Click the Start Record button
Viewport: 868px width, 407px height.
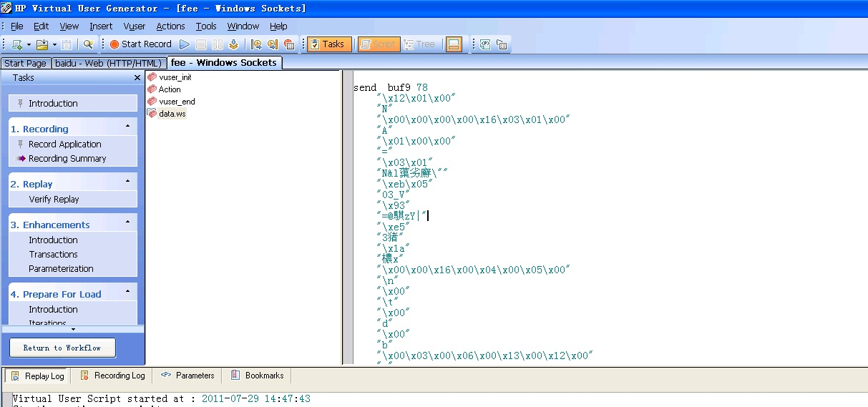point(140,44)
